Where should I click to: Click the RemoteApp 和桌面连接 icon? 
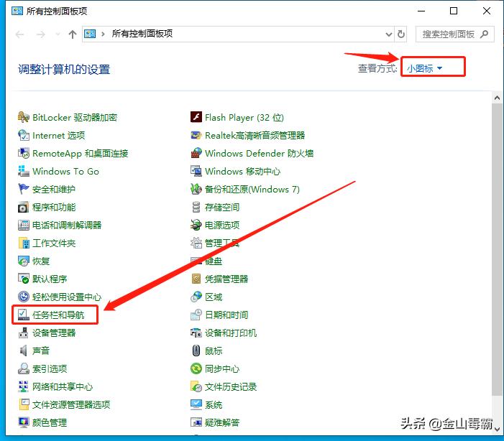[24, 154]
